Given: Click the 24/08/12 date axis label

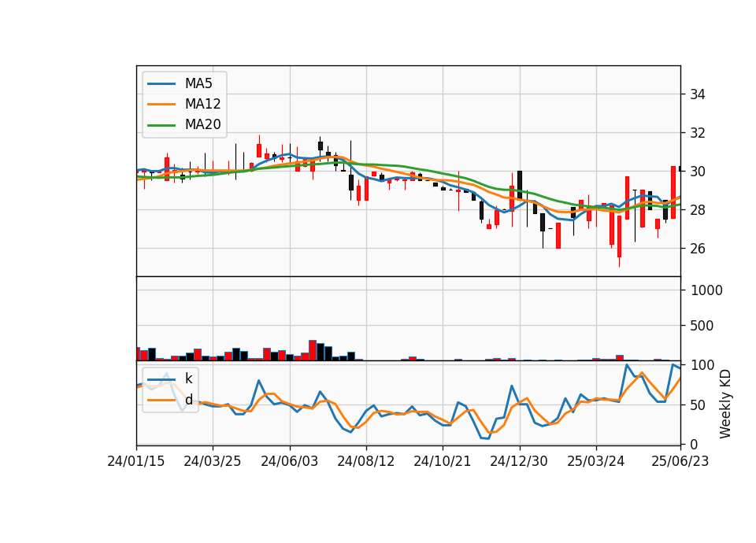Looking at the screenshot, I should 366,461.
